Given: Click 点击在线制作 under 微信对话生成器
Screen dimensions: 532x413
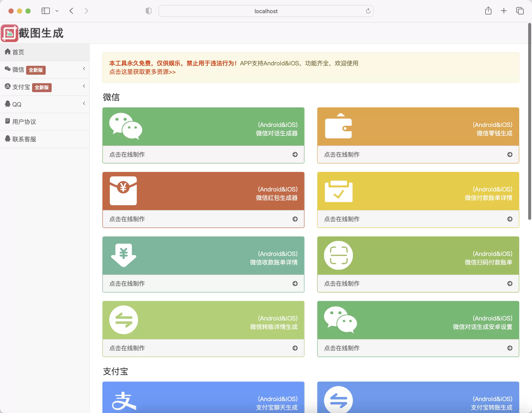Looking at the screenshot, I should coord(127,155).
